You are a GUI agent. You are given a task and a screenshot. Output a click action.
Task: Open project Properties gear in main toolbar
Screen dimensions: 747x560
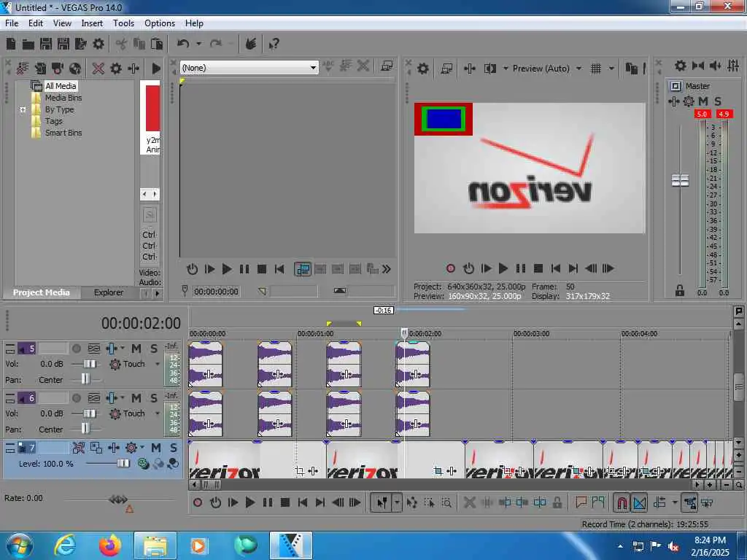[x=98, y=44]
